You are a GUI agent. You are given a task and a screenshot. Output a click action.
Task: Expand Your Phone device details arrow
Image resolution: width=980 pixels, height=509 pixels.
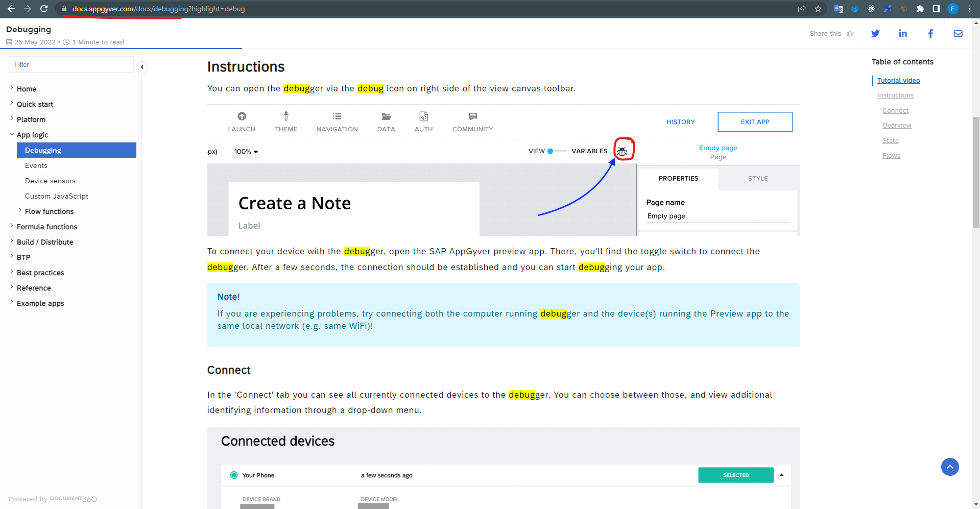(781, 475)
